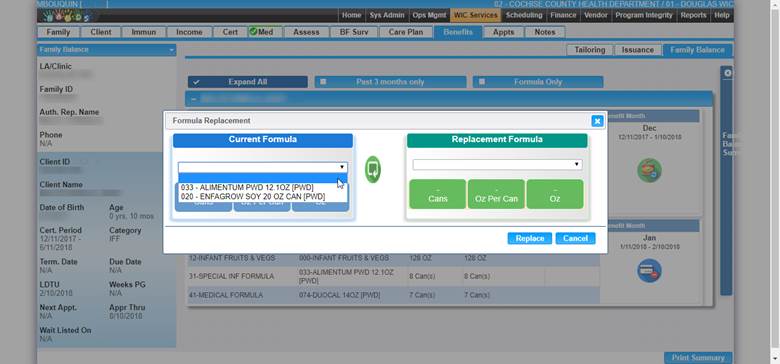Toggle the Expand All checkbox
Image resolution: width=780 pixels, height=364 pixels.
coord(196,82)
